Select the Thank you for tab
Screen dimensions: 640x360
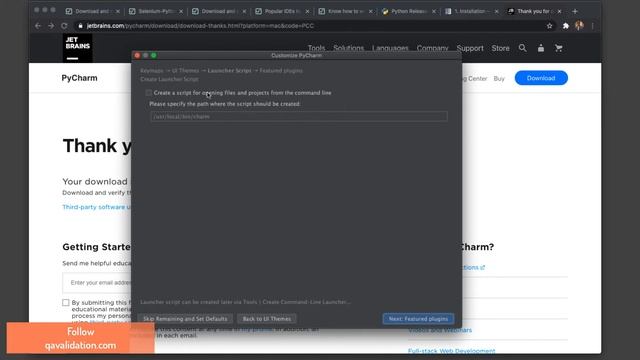tap(534, 11)
